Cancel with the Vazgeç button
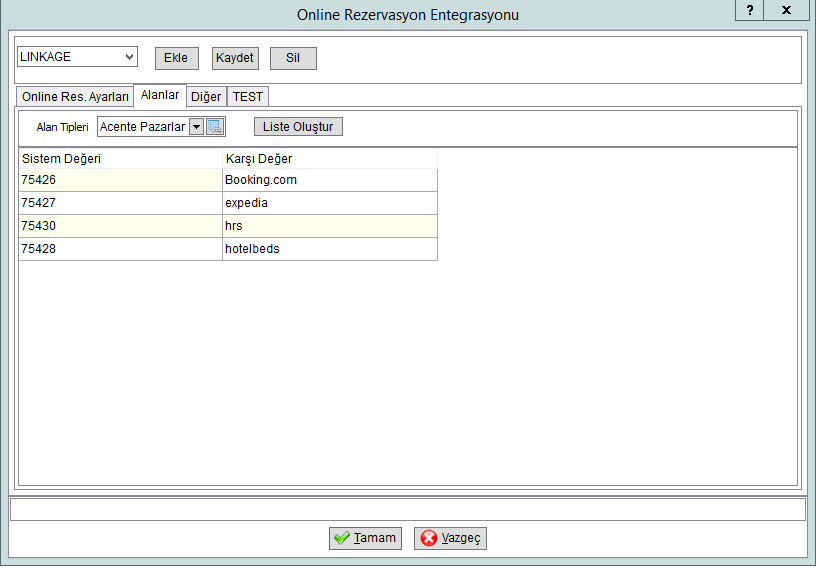 tap(451, 538)
